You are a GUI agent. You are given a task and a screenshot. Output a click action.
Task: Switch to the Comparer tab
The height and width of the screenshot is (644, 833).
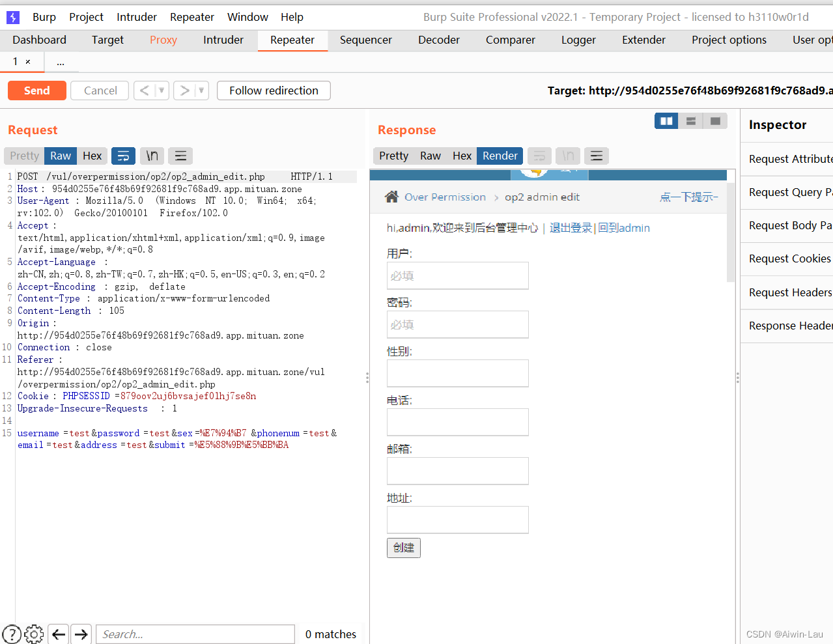point(511,40)
